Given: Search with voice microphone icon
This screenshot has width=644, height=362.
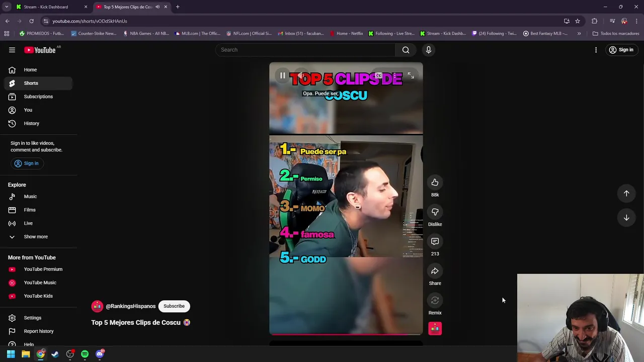Looking at the screenshot, I should [x=429, y=50].
